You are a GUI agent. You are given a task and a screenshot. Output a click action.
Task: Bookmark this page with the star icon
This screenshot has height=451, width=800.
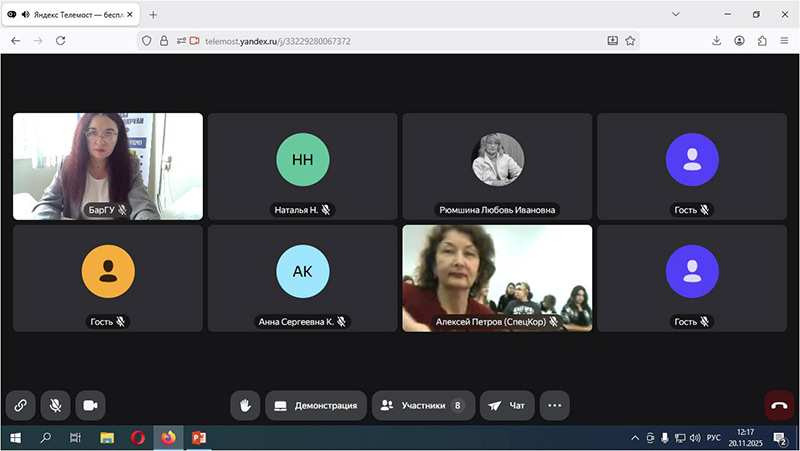pos(631,41)
